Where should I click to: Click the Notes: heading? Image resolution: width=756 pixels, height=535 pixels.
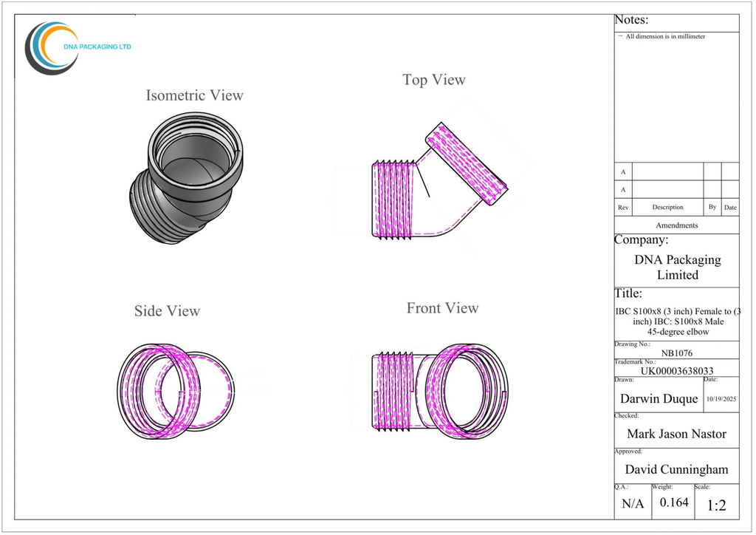pyautogui.click(x=631, y=20)
